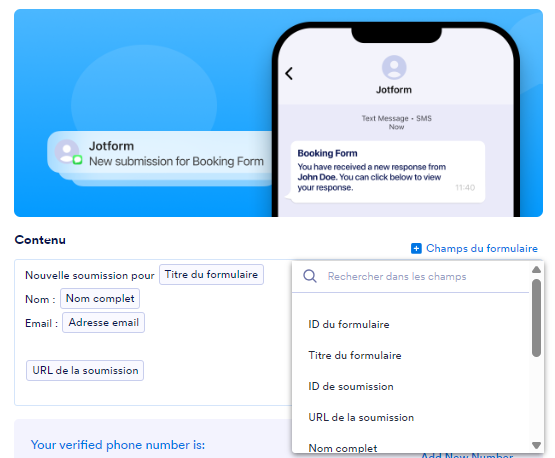Click the Titre du formulaire tag in content

[211, 274]
